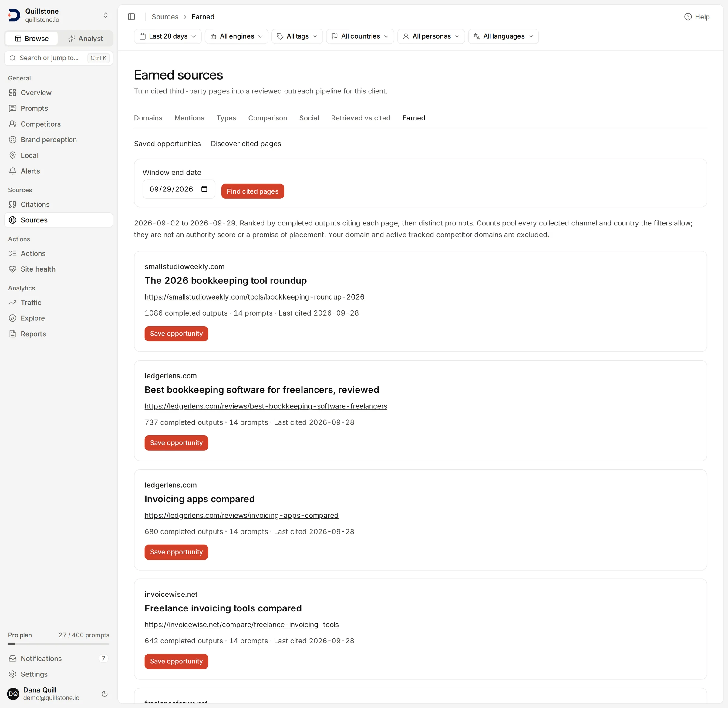
Task: Switch to the Domains tab
Action: coord(148,118)
